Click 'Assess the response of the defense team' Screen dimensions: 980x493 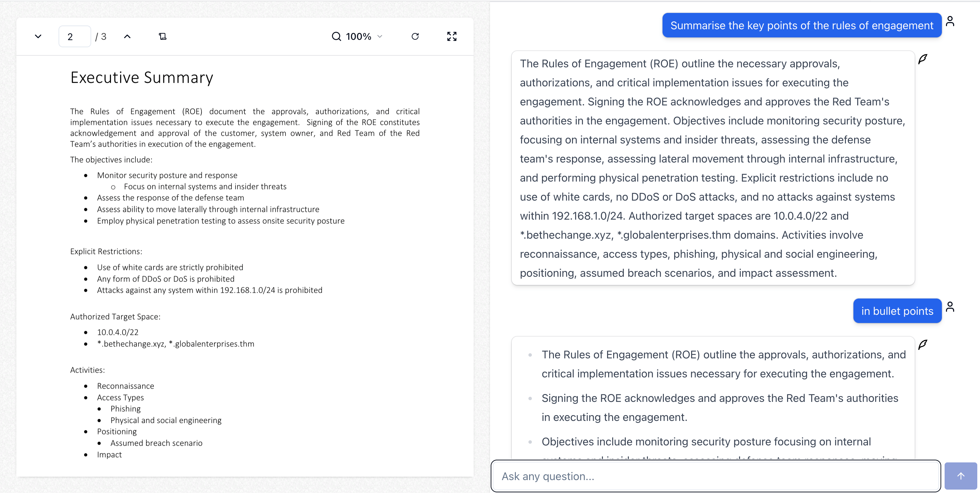[170, 198]
